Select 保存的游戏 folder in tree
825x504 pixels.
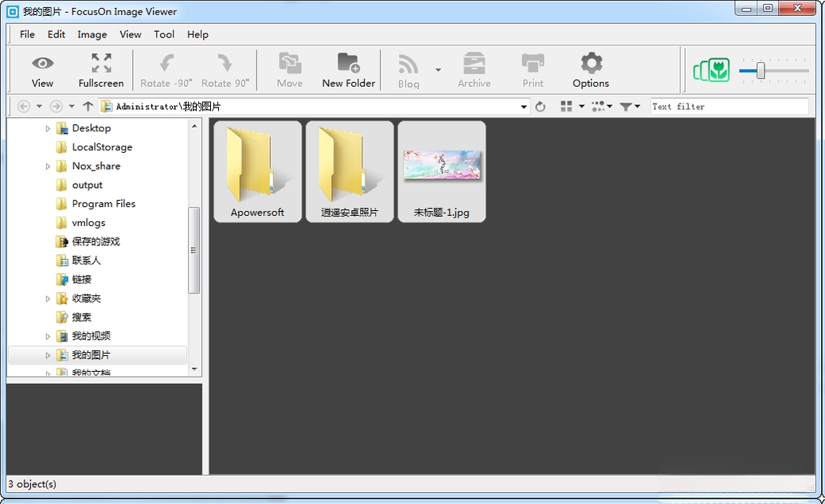pyautogui.click(x=96, y=241)
